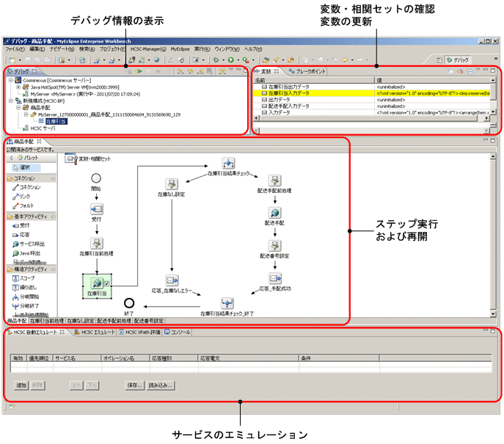Pick the 受付 activity in the palette

(21, 225)
